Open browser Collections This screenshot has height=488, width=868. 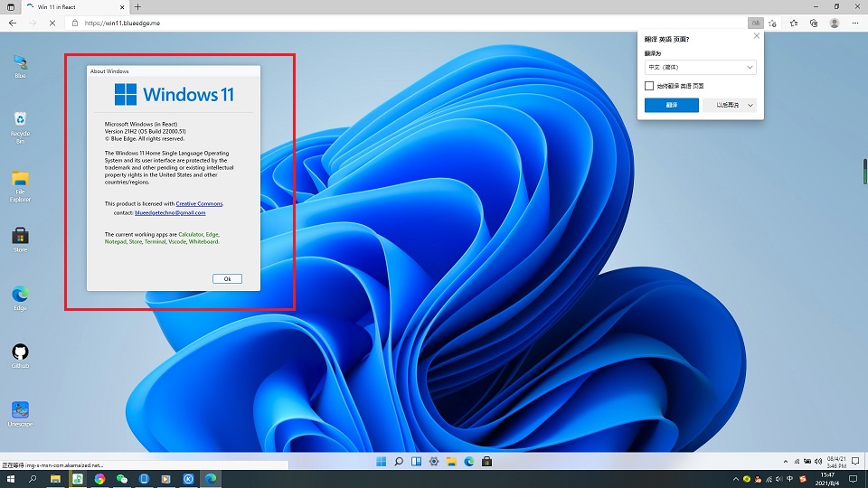click(814, 23)
